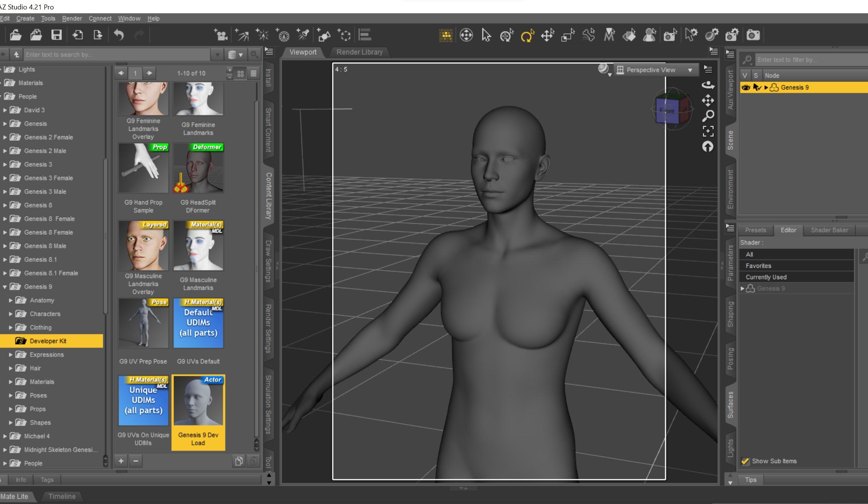Collapse the Genesis 9 library folder

[5, 287]
